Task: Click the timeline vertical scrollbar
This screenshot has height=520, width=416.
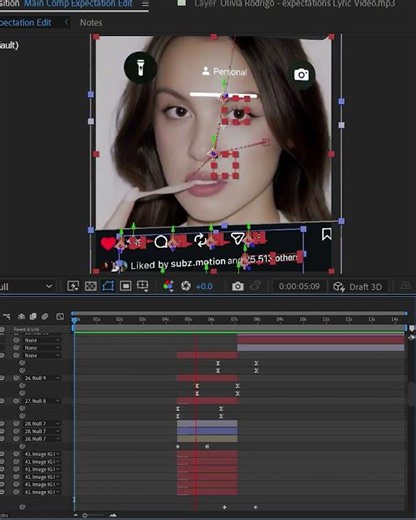Action: (412, 395)
